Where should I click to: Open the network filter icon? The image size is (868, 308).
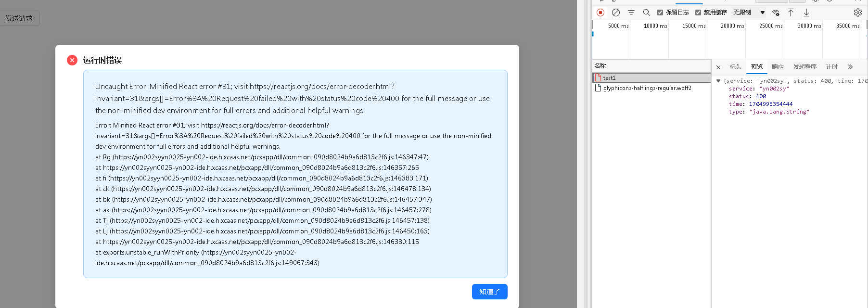click(x=631, y=13)
